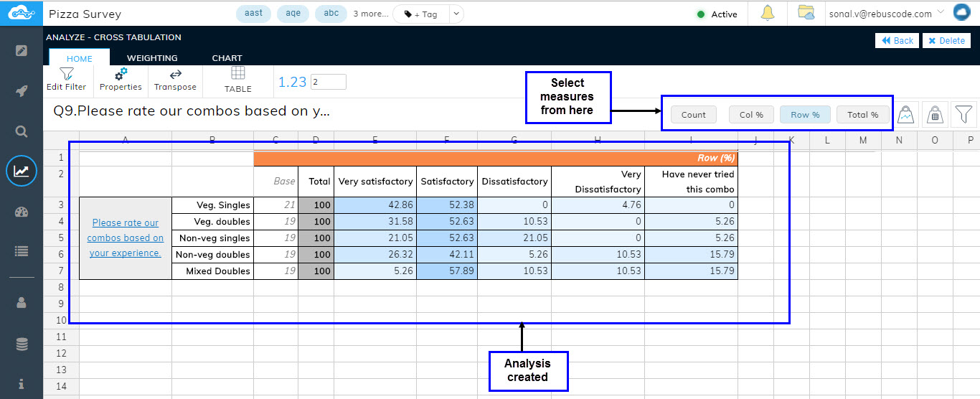The image size is (980, 399).
Task: Click the weight with chart icon
Action: (x=907, y=114)
